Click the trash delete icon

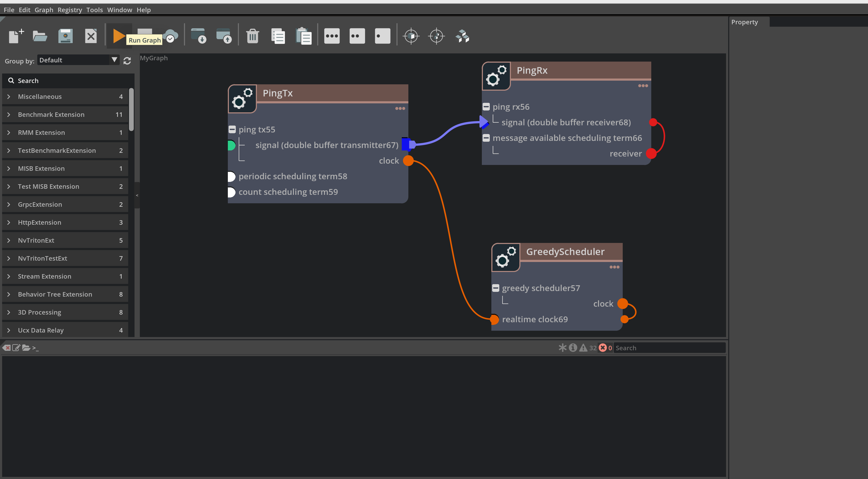[x=252, y=36]
